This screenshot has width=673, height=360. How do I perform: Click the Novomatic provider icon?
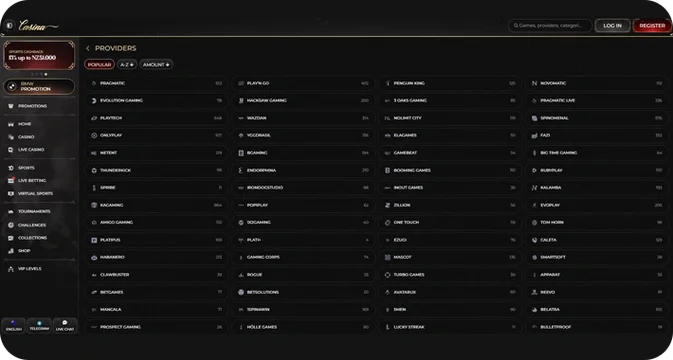(534, 83)
